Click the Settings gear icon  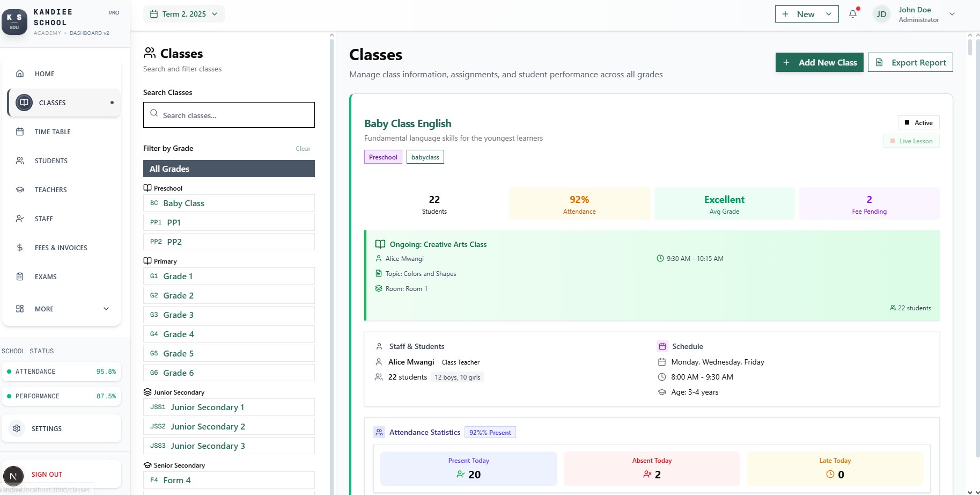point(17,428)
